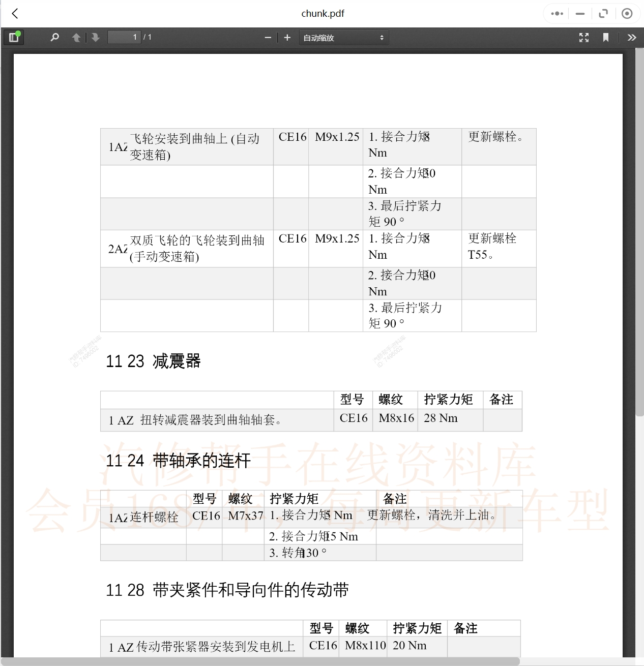The height and width of the screenshot is (666, 644).
Task: Click the stepper arrows on the zoom selector
Action: pos(382,37)
